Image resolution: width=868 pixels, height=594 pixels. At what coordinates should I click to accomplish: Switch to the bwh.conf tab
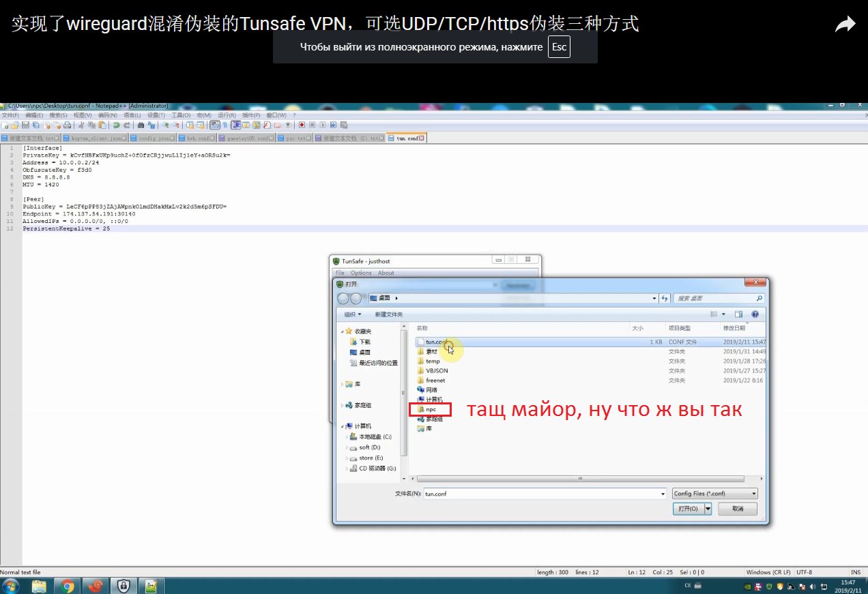tap(197, 138)
